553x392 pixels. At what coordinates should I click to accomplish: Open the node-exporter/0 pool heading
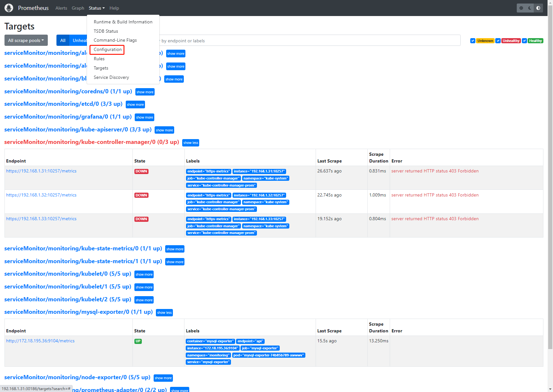(x=77, y=377)
